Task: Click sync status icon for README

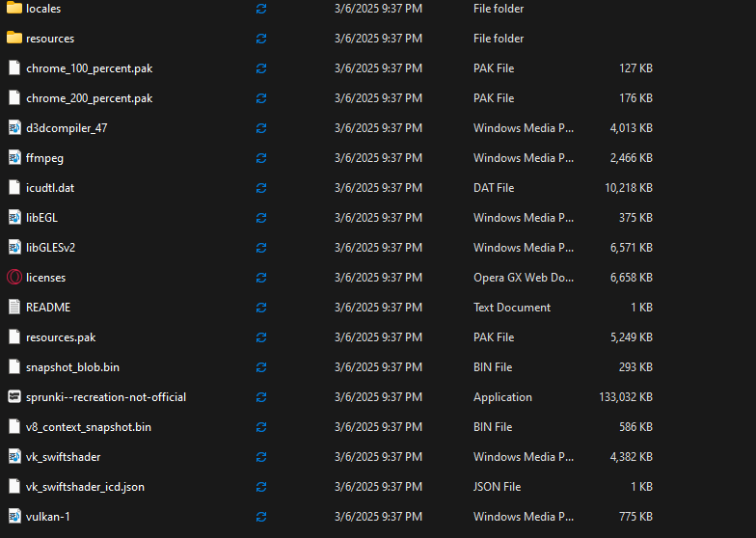Action: (x=261, y=308)
